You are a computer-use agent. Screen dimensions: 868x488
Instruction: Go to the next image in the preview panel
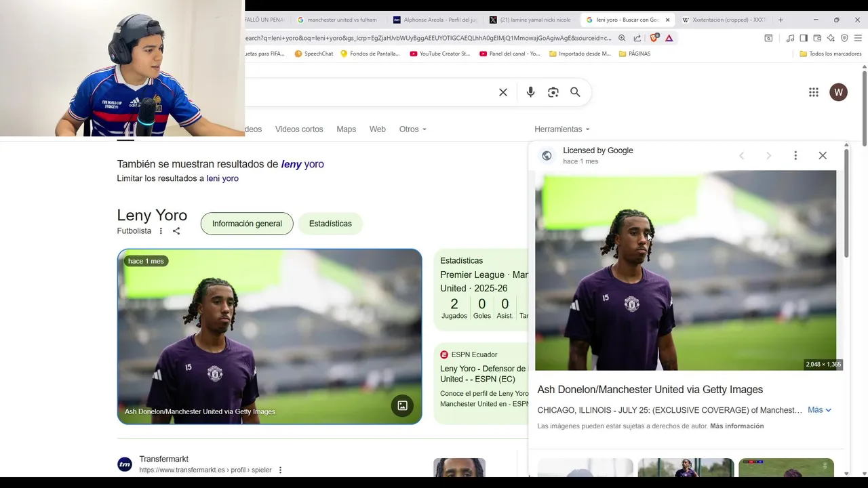(768, 156)
